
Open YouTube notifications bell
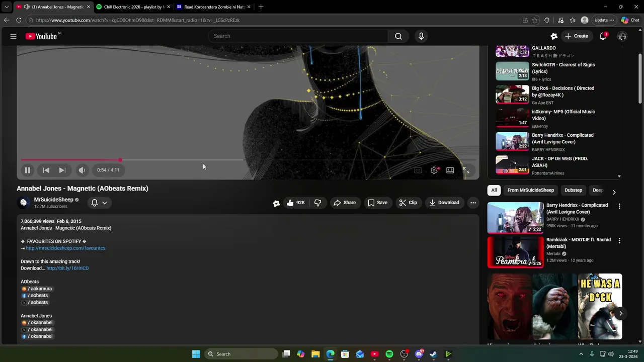point(603,36)
